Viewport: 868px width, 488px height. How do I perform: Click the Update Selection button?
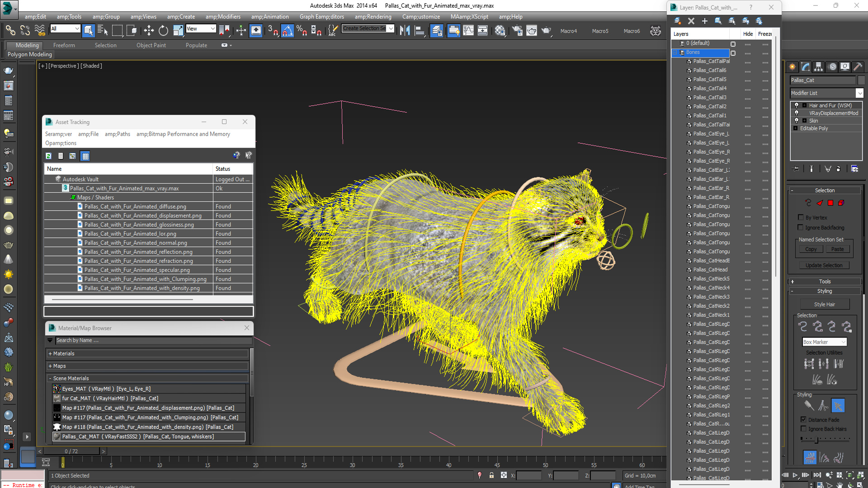824,265
